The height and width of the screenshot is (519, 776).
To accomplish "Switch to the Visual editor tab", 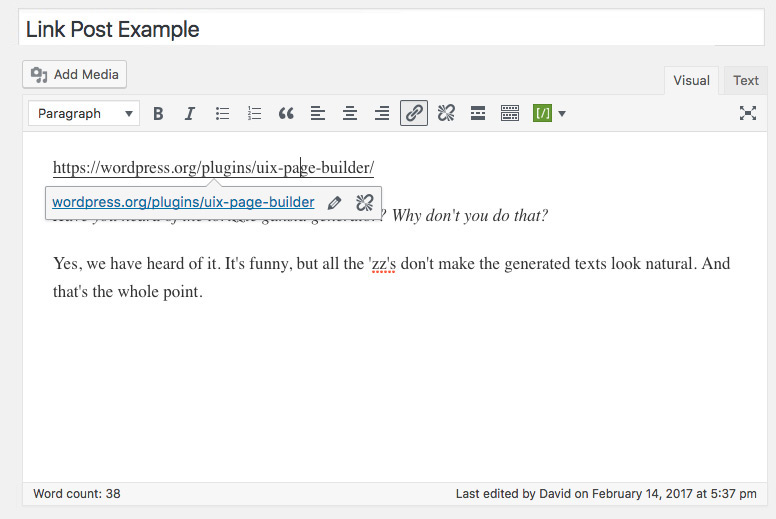I will point(691,81).
